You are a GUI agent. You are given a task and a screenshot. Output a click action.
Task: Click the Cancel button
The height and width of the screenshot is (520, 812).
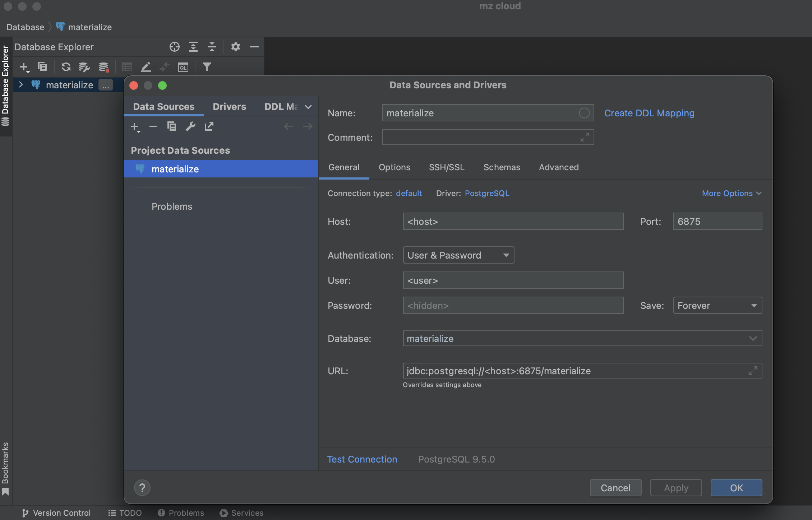click(x=615, y=488)
